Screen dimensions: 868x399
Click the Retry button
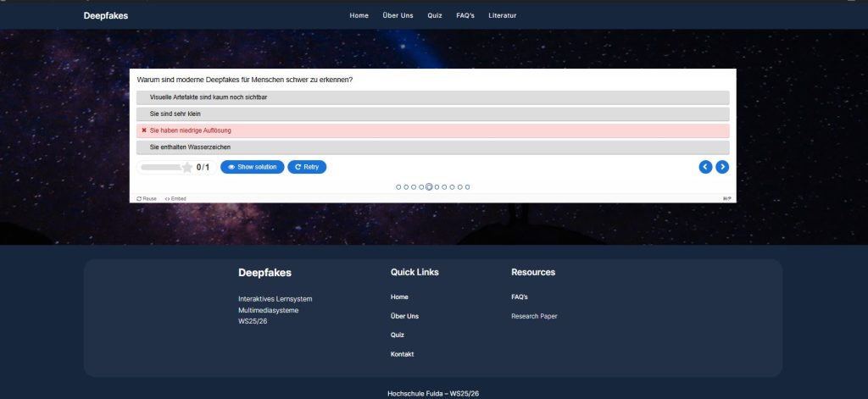tap(307, 167)
